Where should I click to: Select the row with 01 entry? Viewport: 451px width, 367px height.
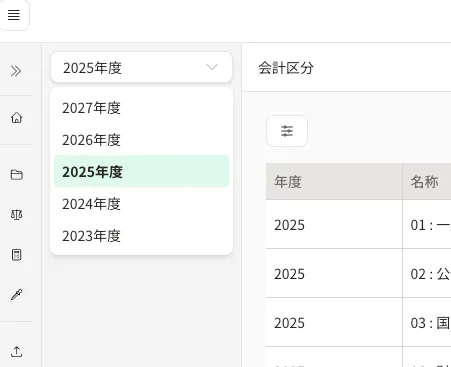click(358, 224)
